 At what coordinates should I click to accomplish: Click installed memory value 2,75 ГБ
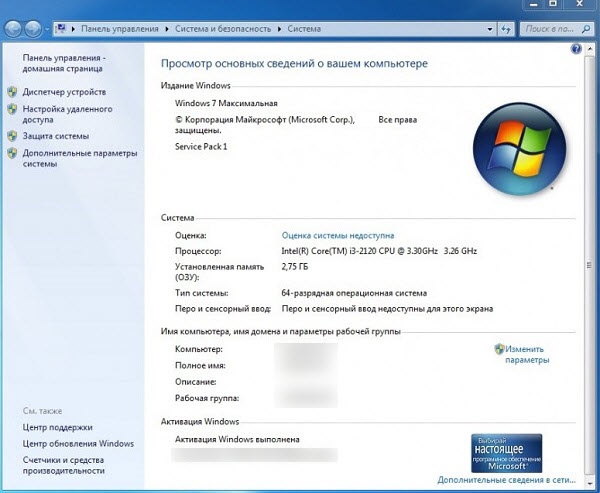pos(295,267)
